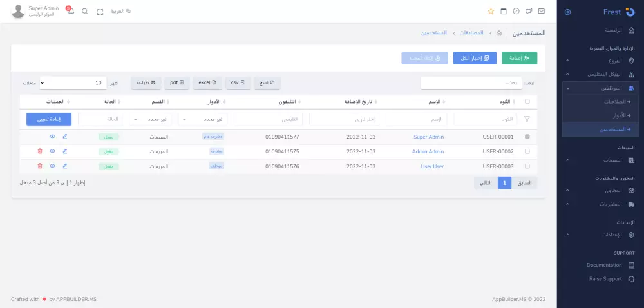Click the pdf export button

coord(177,83)
